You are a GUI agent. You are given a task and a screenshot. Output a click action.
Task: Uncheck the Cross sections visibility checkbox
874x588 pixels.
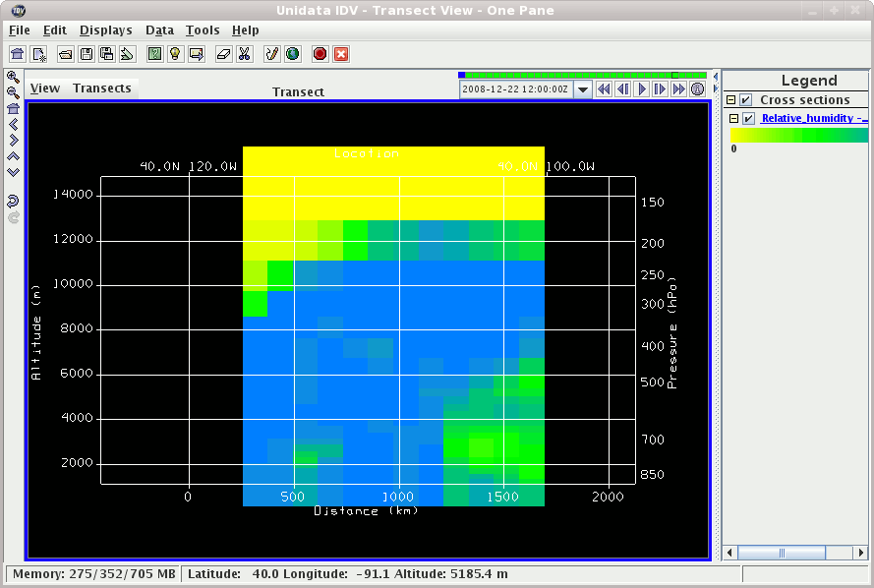click(746, 100)
